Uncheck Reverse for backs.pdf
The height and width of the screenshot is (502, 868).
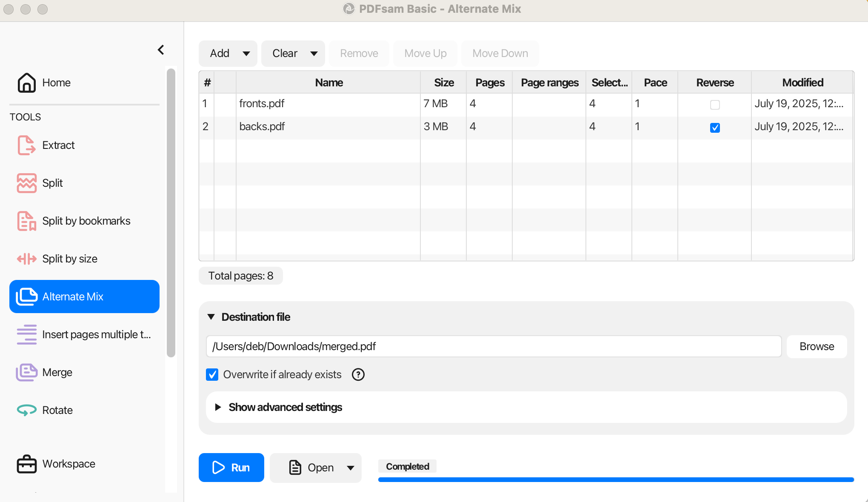[715, 128]
